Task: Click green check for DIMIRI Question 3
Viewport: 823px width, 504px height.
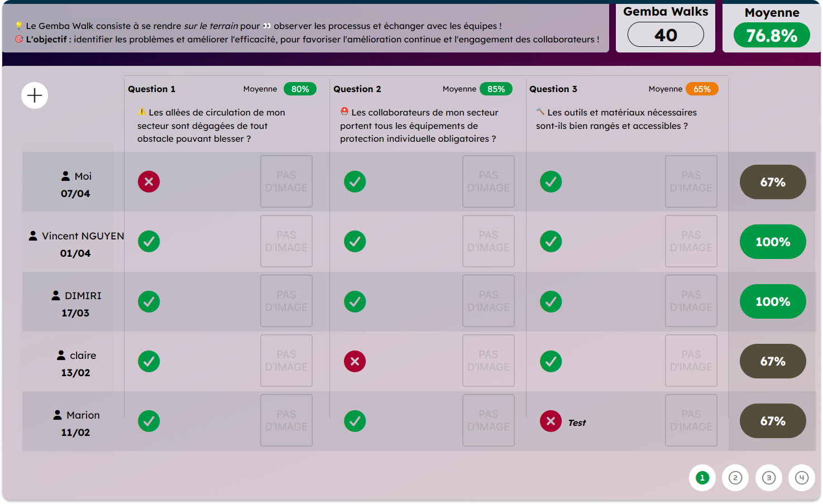Action: (551, 301)
